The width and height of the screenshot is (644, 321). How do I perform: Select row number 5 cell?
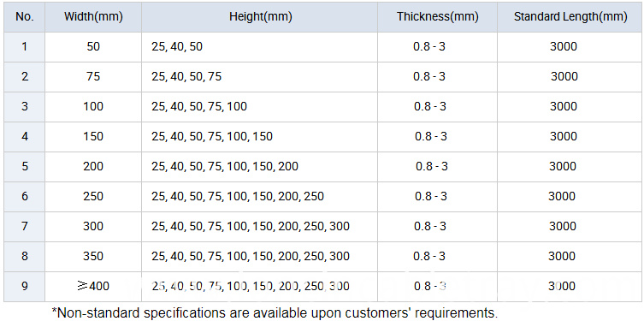point(25,166)
